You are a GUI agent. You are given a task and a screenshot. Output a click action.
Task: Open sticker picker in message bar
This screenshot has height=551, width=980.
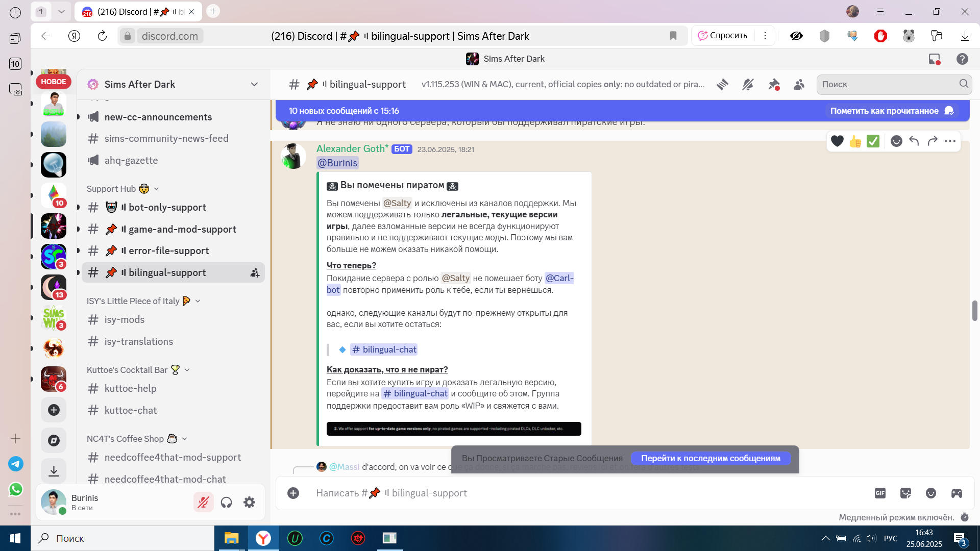905,493
